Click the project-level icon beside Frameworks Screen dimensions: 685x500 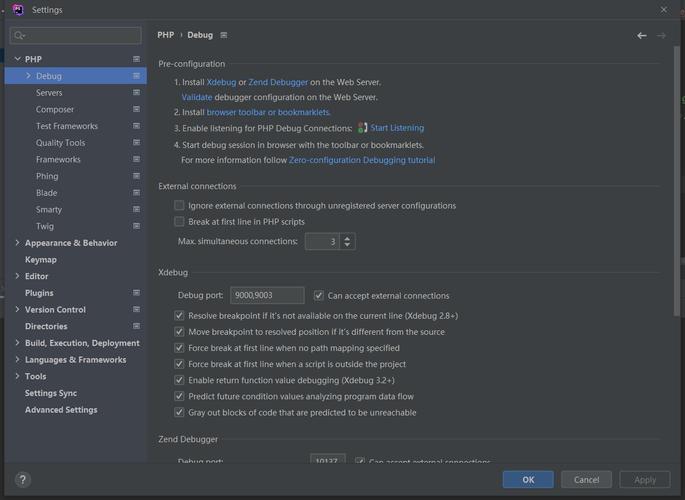(136, 159)
